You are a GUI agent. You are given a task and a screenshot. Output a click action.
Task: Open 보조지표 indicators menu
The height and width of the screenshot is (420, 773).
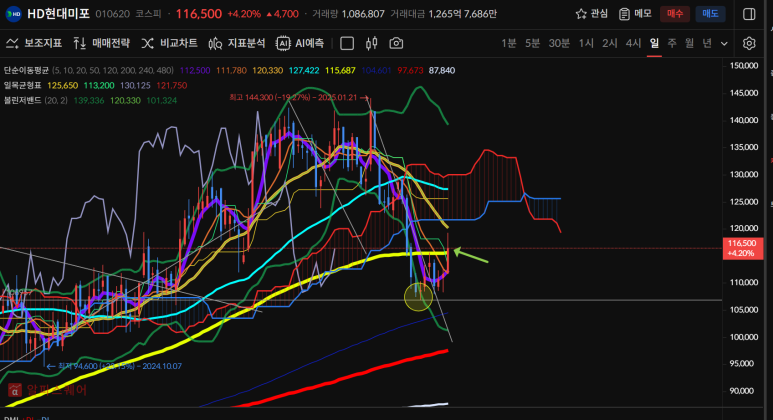pos(34,43)
